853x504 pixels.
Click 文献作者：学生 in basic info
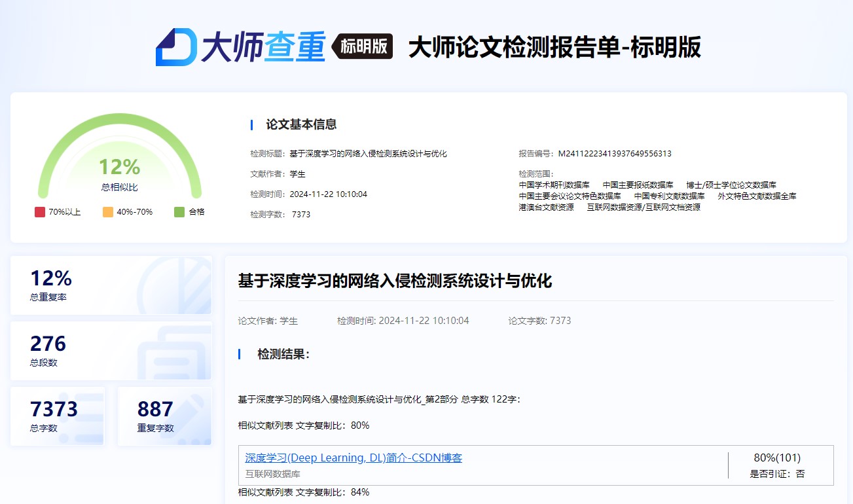(x=278, y=174)
